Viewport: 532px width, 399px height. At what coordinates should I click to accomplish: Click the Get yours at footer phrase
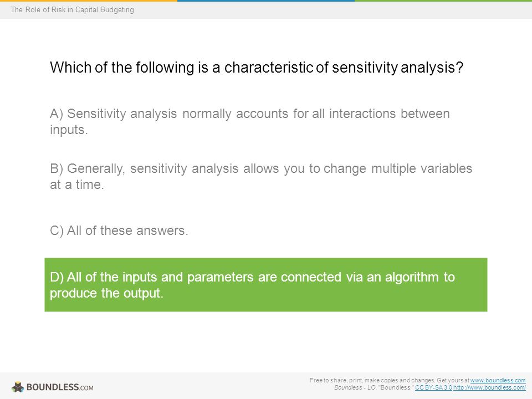click(x=453, y=380)
